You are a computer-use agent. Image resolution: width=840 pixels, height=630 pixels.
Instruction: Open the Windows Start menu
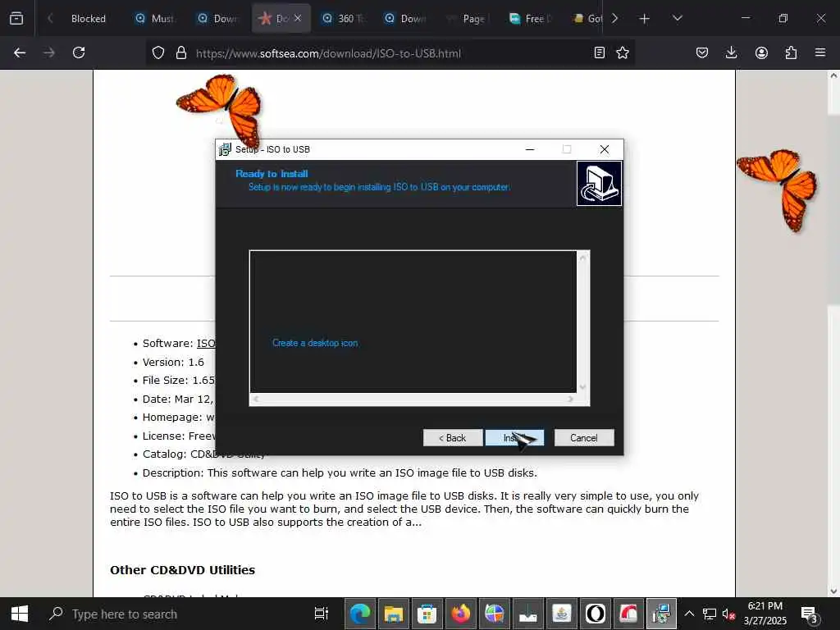click(x=20, y=614)
